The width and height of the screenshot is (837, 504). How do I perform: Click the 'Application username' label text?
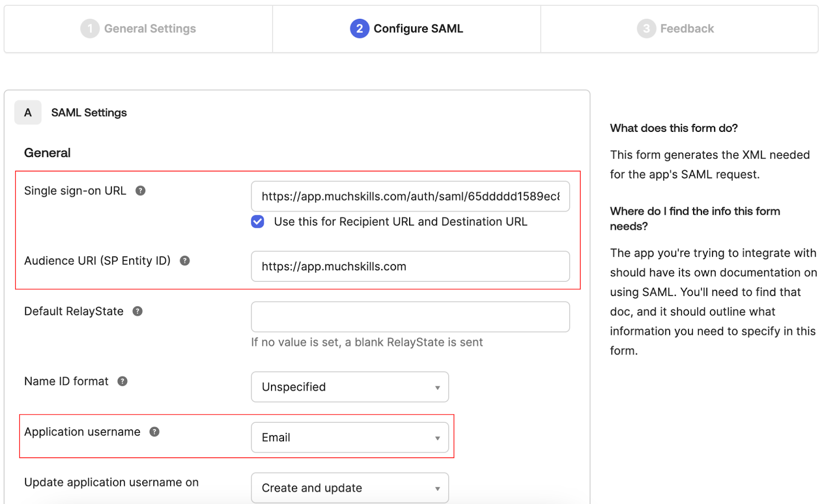82,432
